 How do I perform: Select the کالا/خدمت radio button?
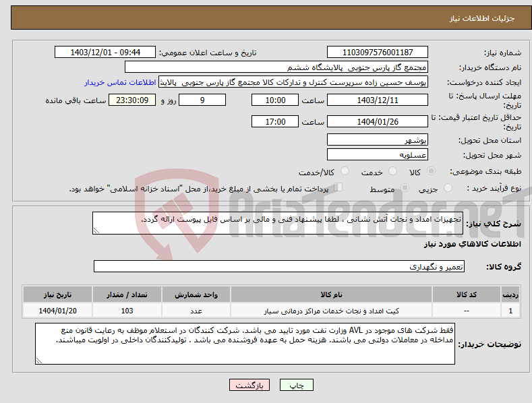click(345, 171)
